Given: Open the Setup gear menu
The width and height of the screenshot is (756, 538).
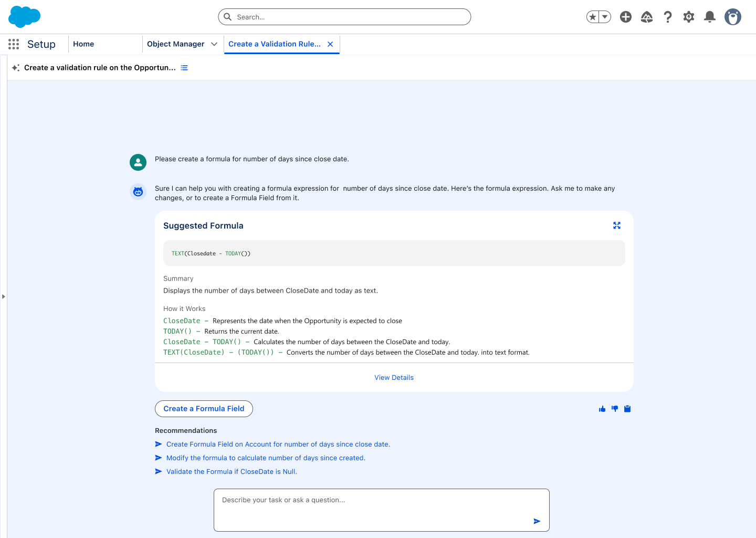Looking at the screenshot, I should (x=689, y=17).
